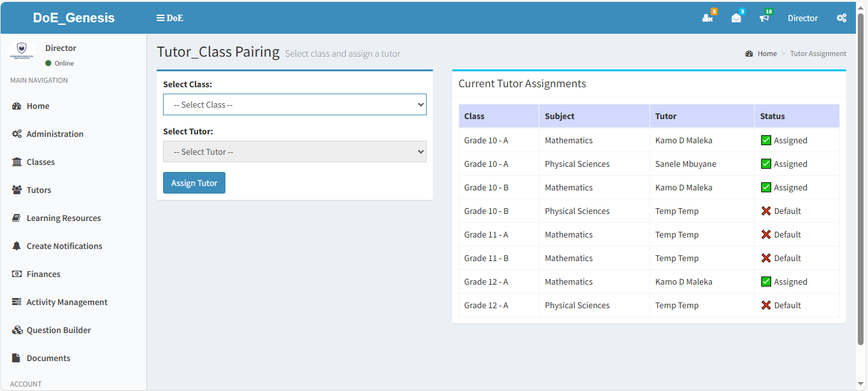
Task: Click the page vertical scrollbar
Action: [x=862, y=191]
